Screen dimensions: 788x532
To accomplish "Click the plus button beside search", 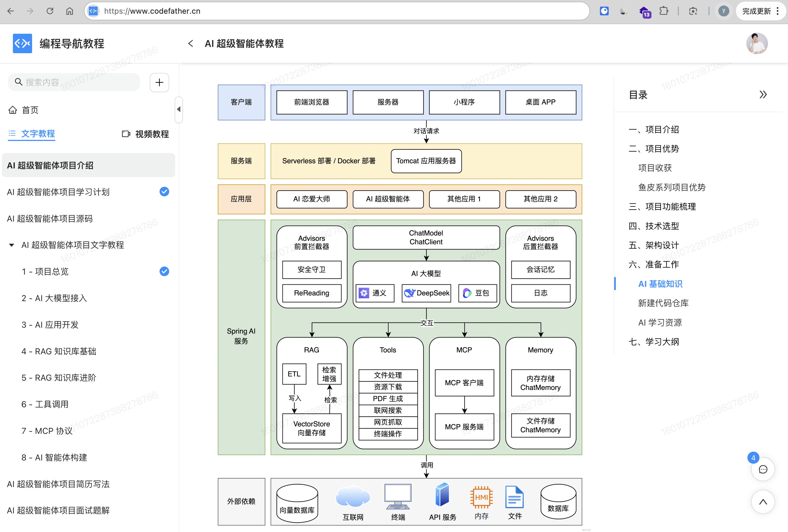I will coord(159,82).
